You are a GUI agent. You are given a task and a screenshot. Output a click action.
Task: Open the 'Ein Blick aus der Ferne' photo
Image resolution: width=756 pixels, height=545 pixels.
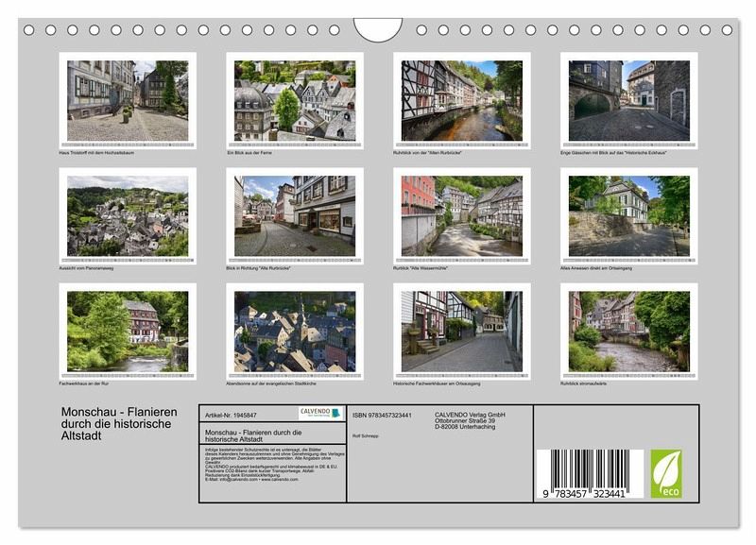tap(295, 101)
